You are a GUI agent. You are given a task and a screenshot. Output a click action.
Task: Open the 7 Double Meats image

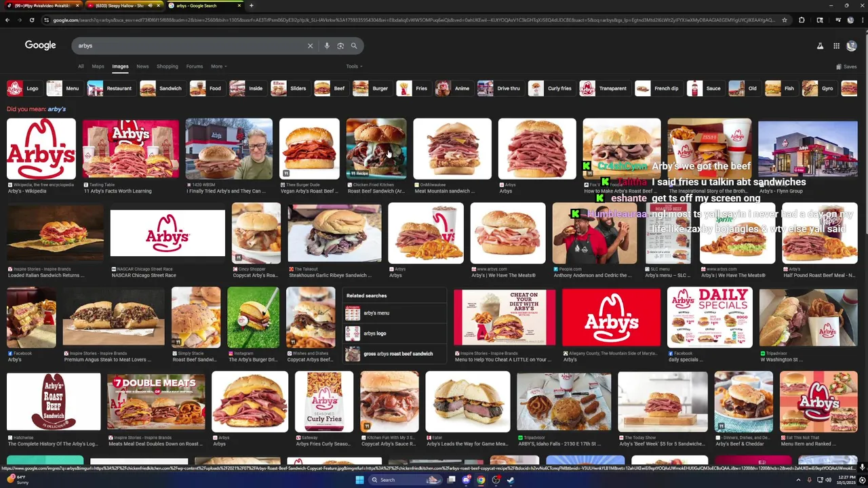coord(156,401)
